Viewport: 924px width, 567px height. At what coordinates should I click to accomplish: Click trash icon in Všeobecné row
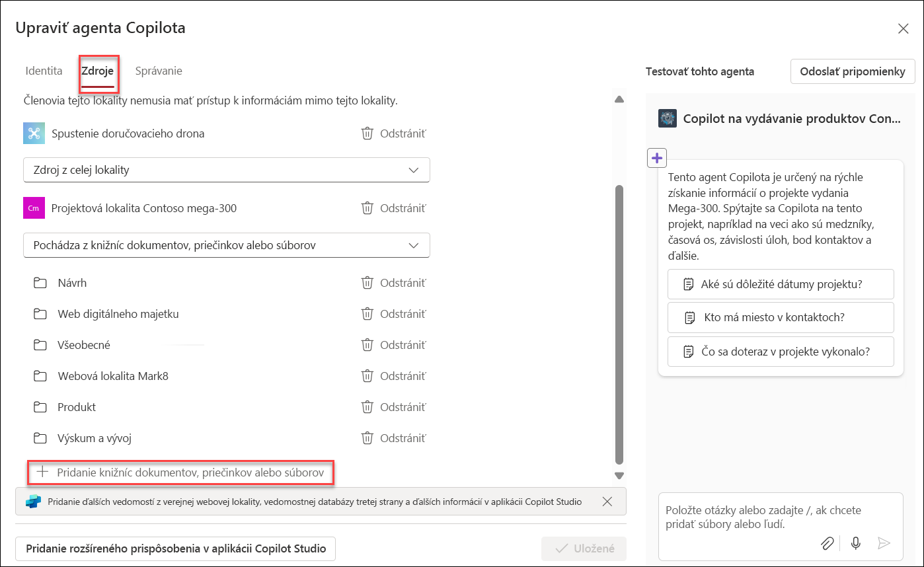coord(367,345)
